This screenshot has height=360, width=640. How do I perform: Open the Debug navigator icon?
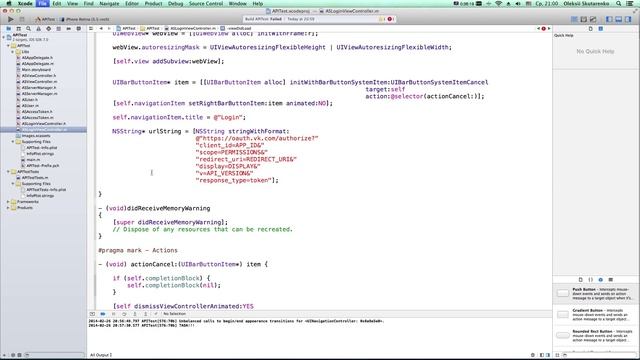(58, 29)
